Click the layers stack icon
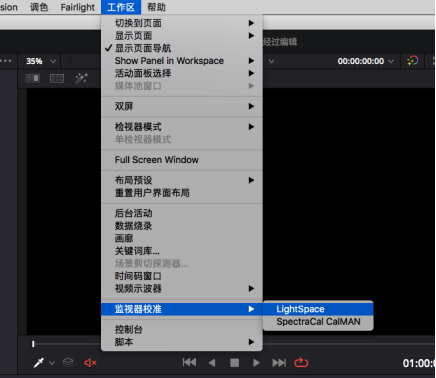The width and height of the screenshot is (436, 378). pos(68,362)
